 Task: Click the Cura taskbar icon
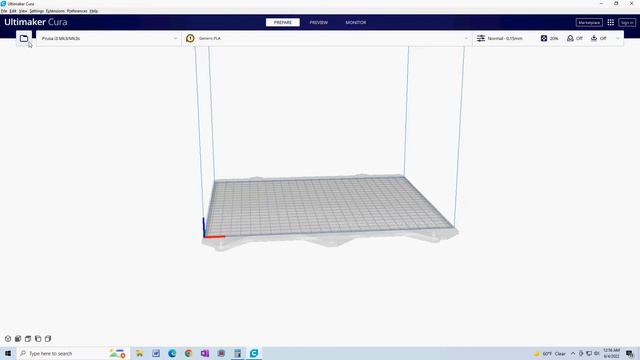coord(254,353)
